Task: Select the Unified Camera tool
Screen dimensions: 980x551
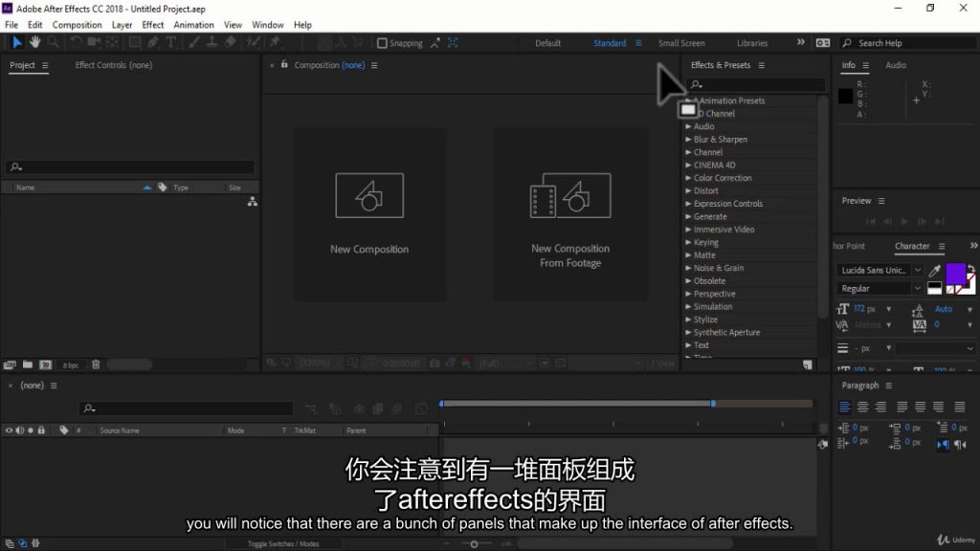Action: [x=94, y=42]
